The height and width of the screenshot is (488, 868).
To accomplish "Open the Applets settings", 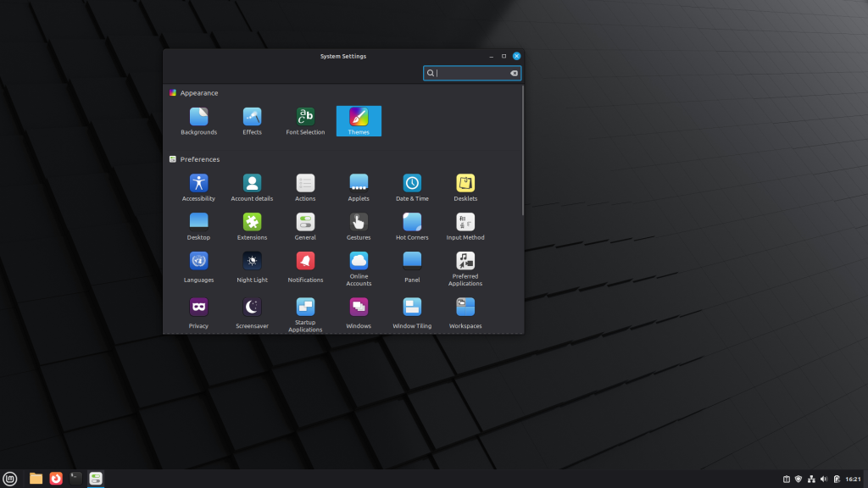I will point(359,186).
